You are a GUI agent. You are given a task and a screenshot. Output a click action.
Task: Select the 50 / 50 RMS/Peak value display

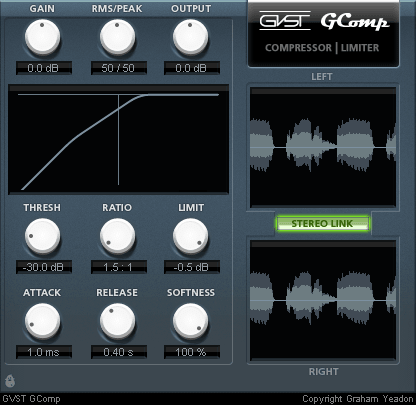pos(119,68)
